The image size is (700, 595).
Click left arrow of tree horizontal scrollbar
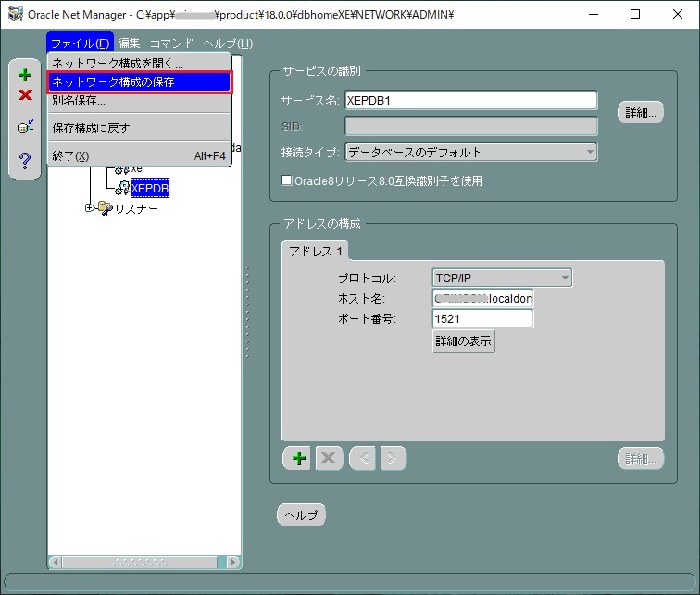click(55, 562)
